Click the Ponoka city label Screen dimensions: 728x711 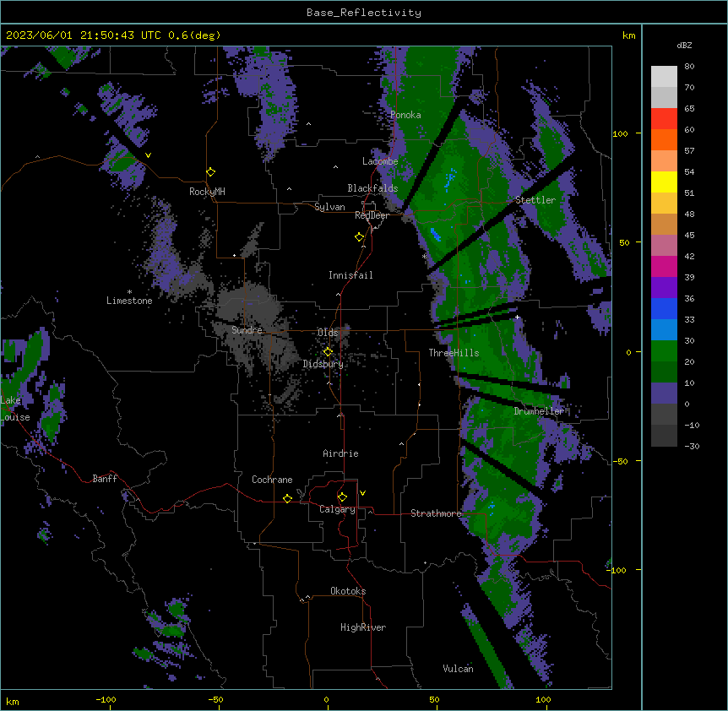tap(405, 115)
